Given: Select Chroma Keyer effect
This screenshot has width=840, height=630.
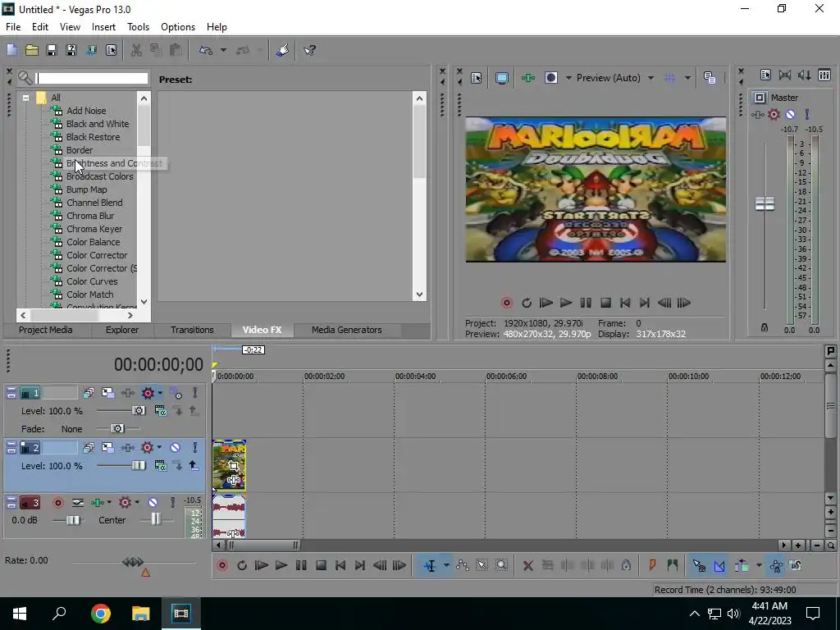Looking at the screenshot, I should [94, 229].
